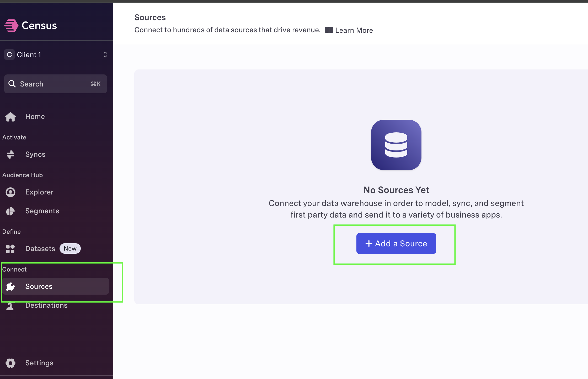
Task: Click the Census logo icon
Action: [x=11, y=25]
